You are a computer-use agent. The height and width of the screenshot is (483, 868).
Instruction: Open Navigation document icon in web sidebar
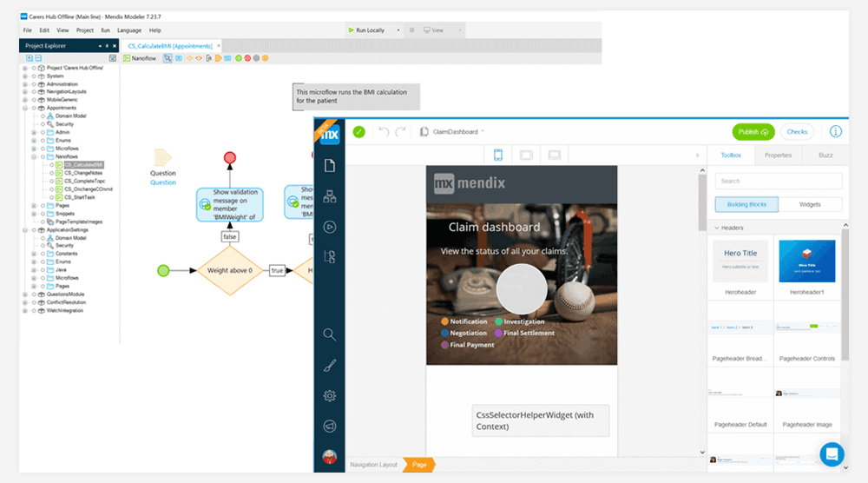click(329, 257)
